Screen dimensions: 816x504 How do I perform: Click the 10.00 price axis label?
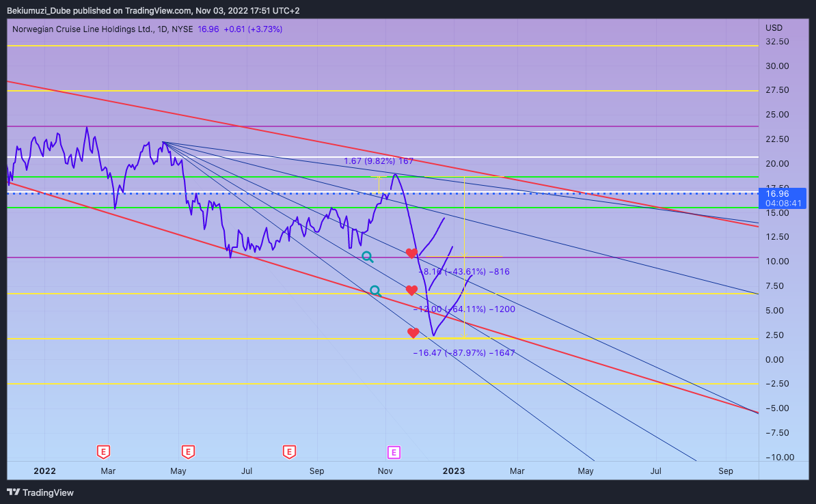pyautogui.click(x=777, y=261)
